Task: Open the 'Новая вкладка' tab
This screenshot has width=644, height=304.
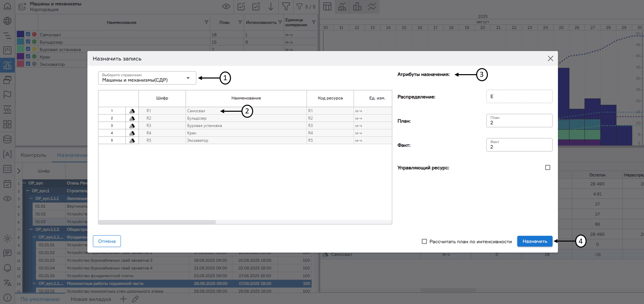Action: 91,299
